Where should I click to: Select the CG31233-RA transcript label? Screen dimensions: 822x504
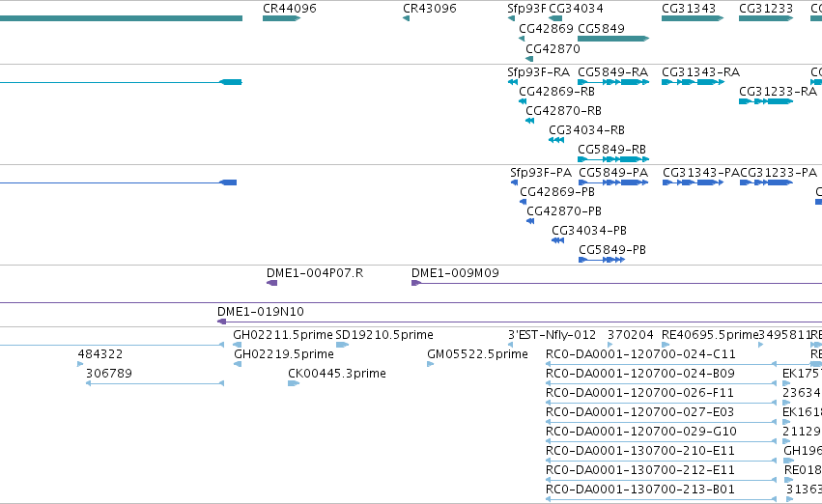(778, 91)
